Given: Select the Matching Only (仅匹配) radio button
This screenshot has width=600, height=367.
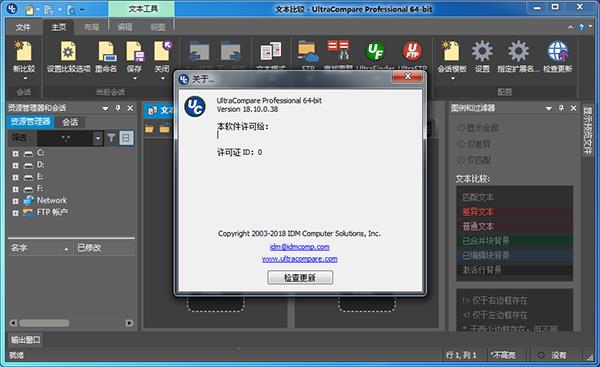Looking at the screenshot, I should point(461,160).
